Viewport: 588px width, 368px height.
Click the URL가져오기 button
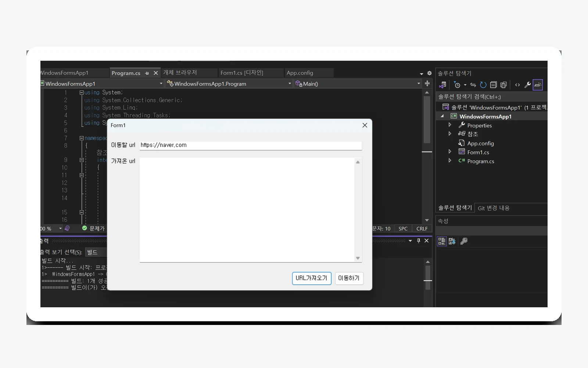click(x=312, y=278)
